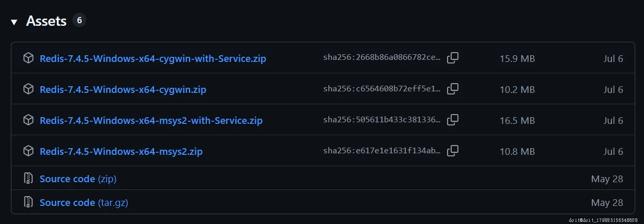Click the Assets heading text
Image resolution: width=644 pixels, height=224 pixels.
(46, 21)
